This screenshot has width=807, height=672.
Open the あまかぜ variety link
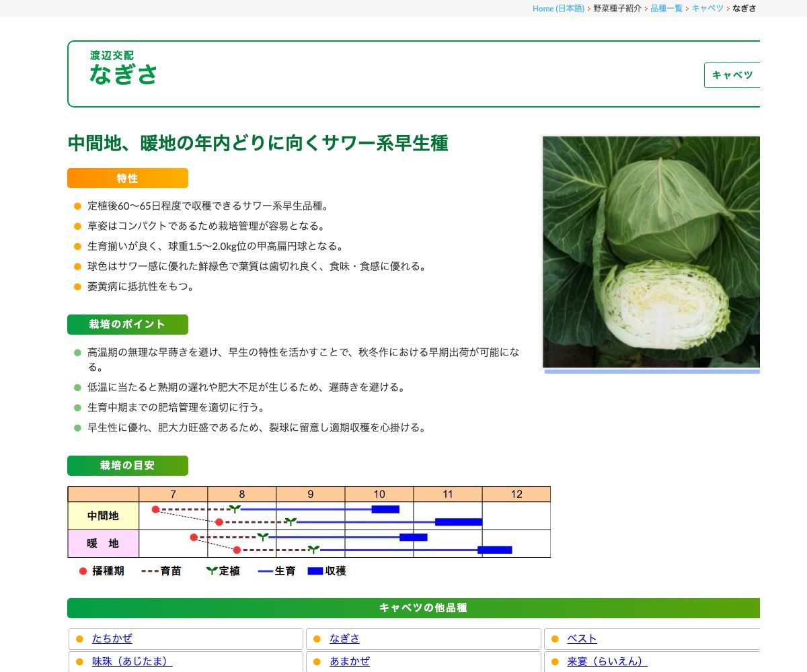pos(350,661)
